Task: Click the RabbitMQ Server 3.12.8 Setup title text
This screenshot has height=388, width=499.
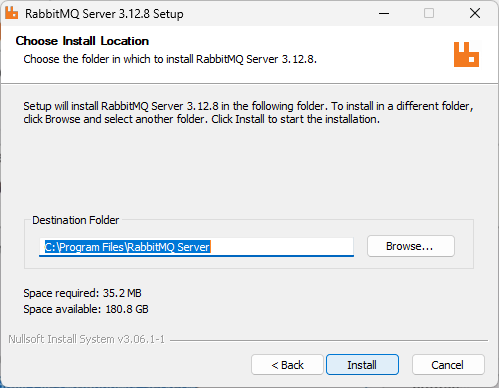Action: point(104,14)
